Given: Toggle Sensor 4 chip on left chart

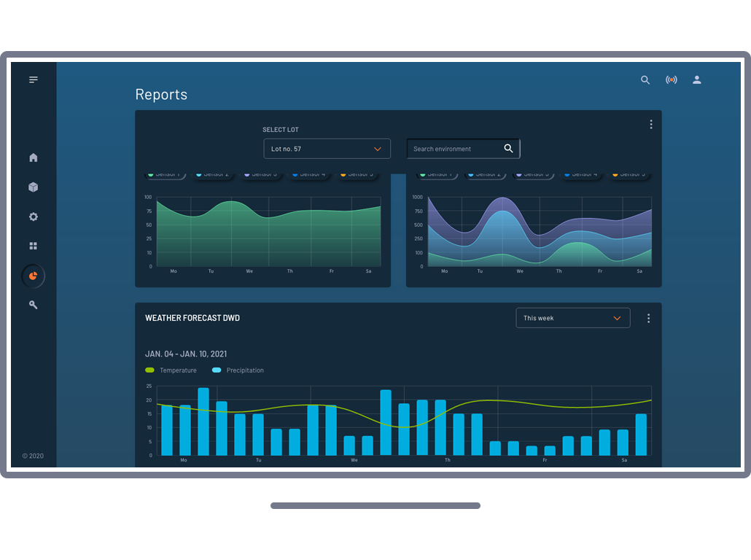Looking at the screenshot, I should click(x=310, y=175).
